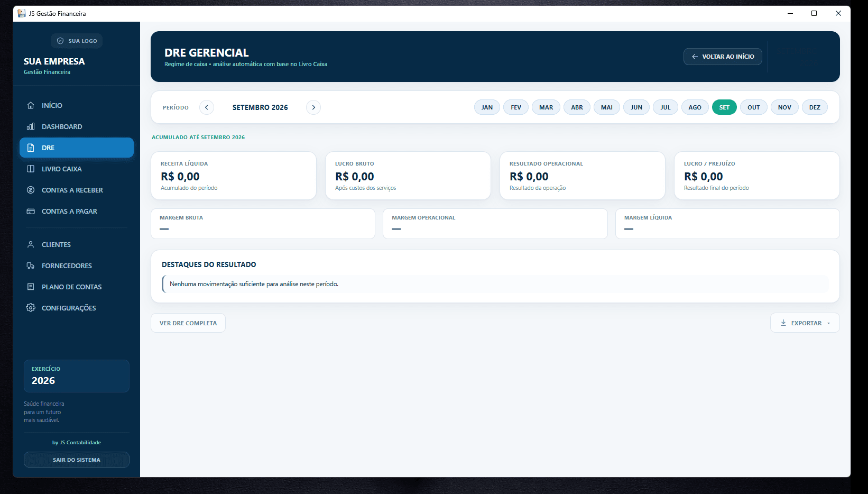Expand the Exportar dropdown arrow

pyautogui.click(x=828, y=323)
